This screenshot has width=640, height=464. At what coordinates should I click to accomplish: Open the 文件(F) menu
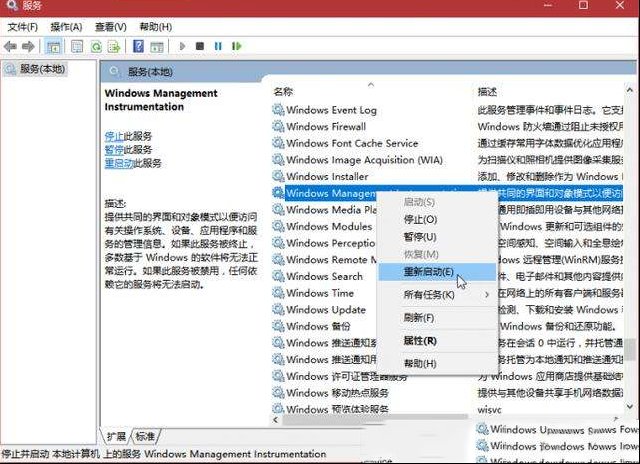[23, 27]
